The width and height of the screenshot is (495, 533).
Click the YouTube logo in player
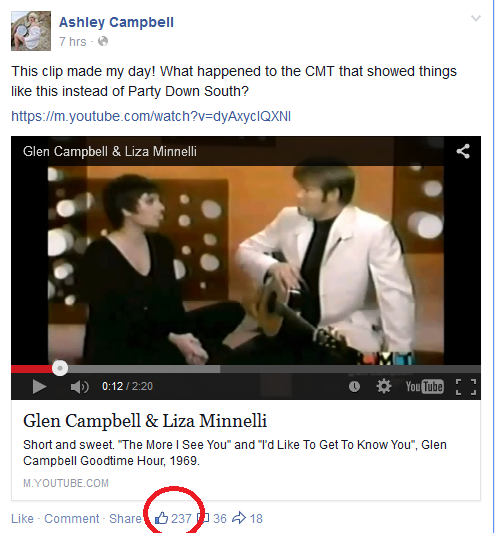[425, 386]
